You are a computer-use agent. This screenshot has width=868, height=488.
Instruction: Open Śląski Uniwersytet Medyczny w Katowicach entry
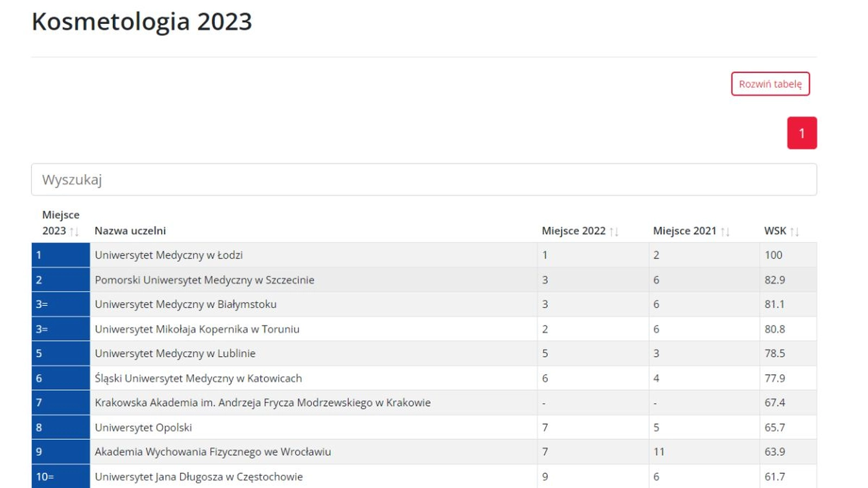199,378
